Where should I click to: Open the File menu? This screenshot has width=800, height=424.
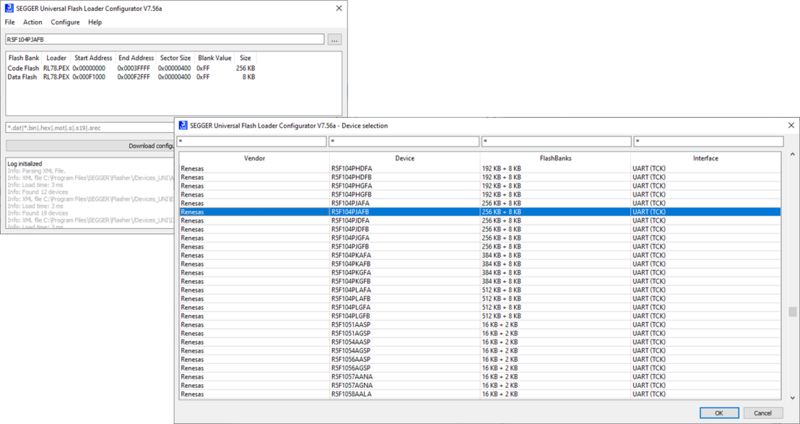click(x=10, y=22)
